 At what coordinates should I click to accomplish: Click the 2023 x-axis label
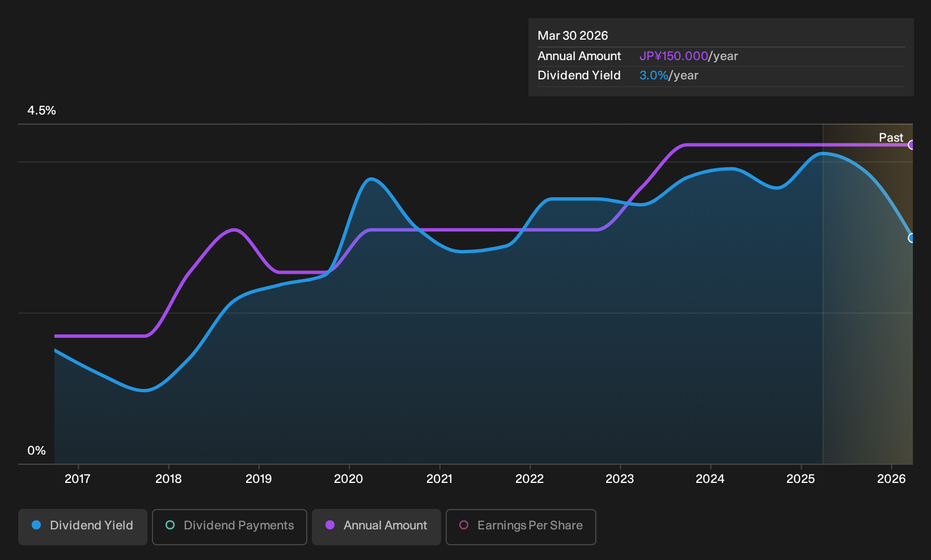[620, 479]
